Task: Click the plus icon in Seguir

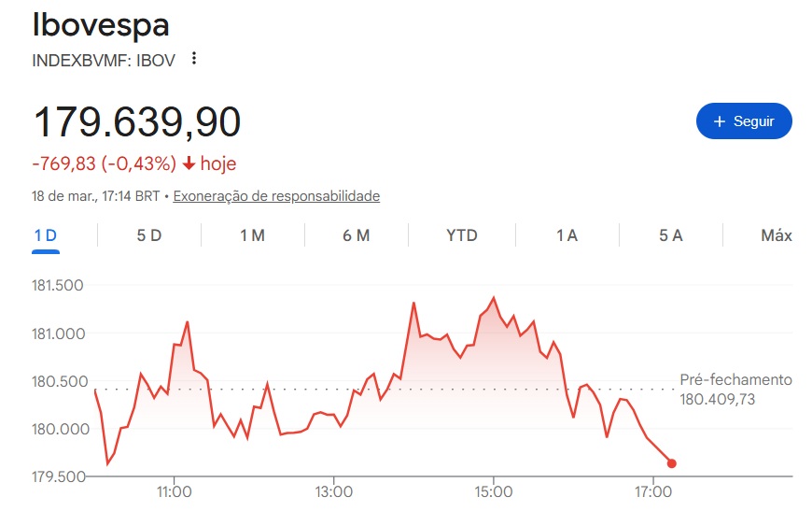Action: coord(720,121)
